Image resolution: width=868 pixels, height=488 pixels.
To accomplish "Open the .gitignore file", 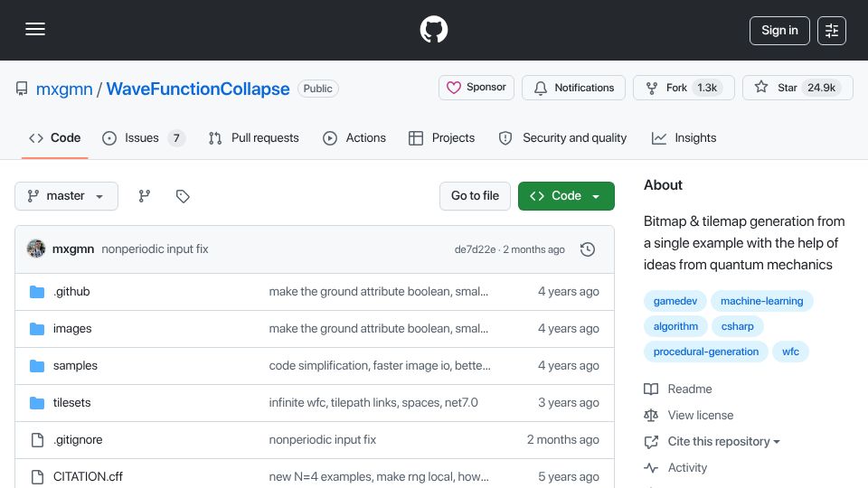I will pyautogui.click(x=78, y=440).
